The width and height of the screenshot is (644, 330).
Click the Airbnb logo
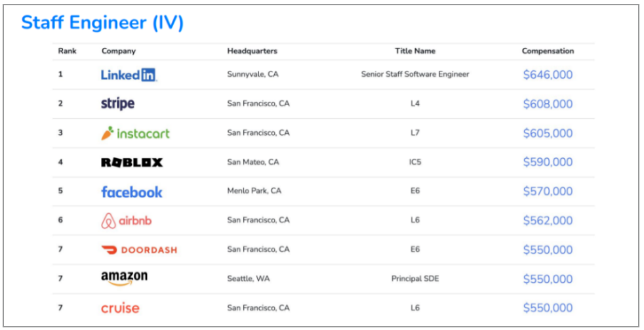click(x=127, y=220)
